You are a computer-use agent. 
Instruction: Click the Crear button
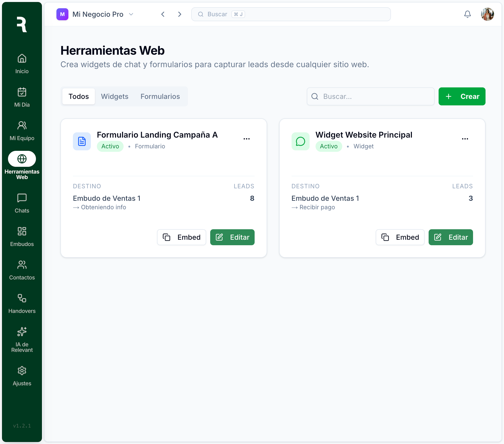click(462, 96)
